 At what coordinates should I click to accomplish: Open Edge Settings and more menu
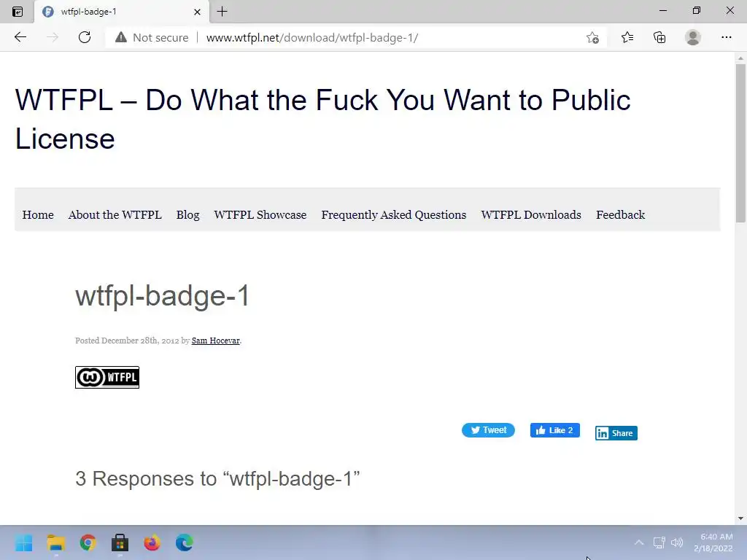point(726,37)
